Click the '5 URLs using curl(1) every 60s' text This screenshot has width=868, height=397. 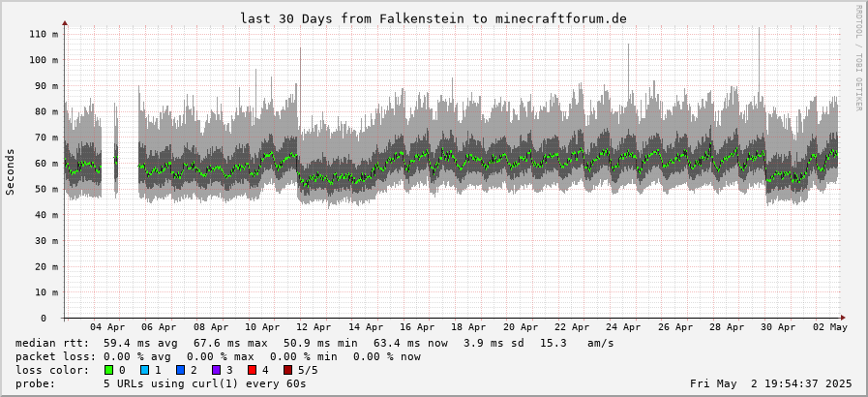point(205,383)
